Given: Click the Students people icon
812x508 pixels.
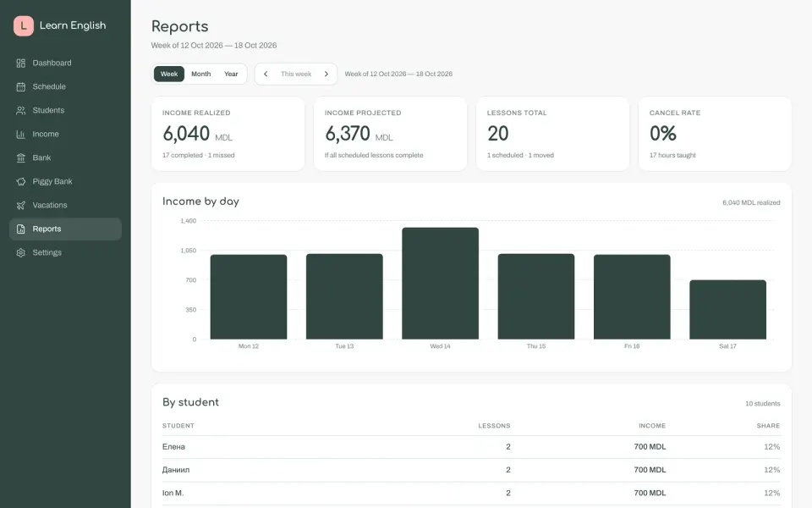Looking at the screenshot, I should [20, 110].
